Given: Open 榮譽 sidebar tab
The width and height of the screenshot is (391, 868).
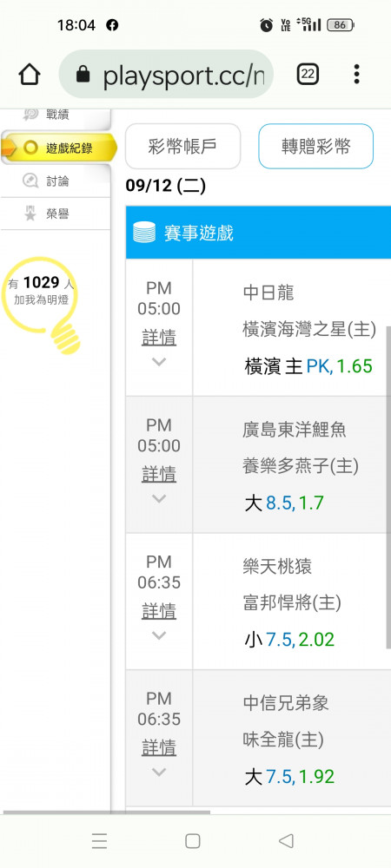Looking at the screenshot, I should (56, 214).
